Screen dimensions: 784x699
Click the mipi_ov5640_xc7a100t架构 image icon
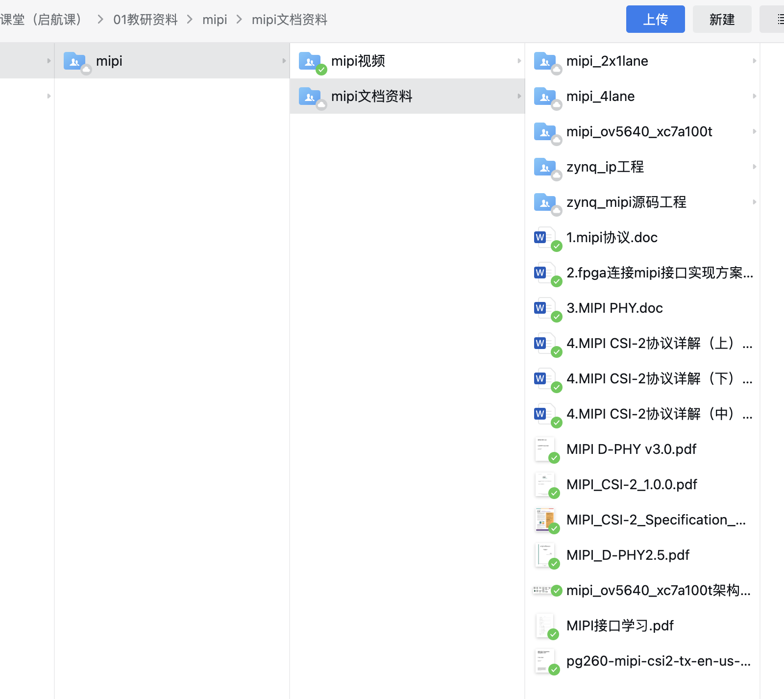point(543,590)
